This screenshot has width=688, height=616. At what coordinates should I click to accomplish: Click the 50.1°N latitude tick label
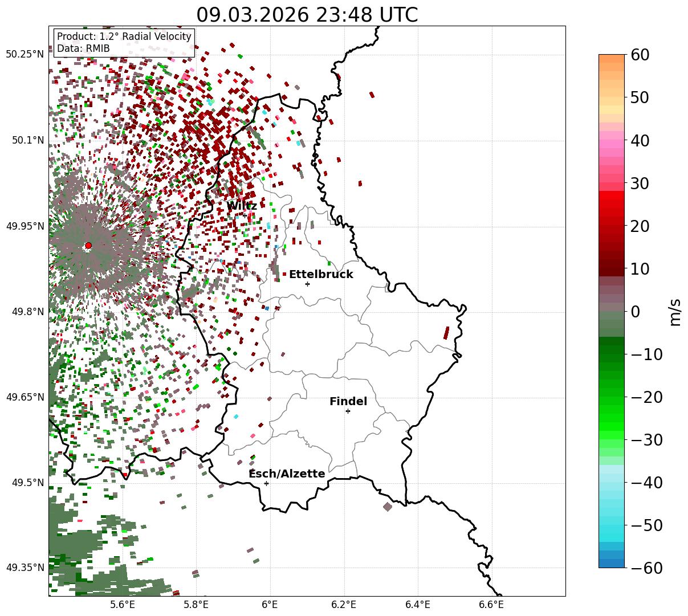coord(28,140)
